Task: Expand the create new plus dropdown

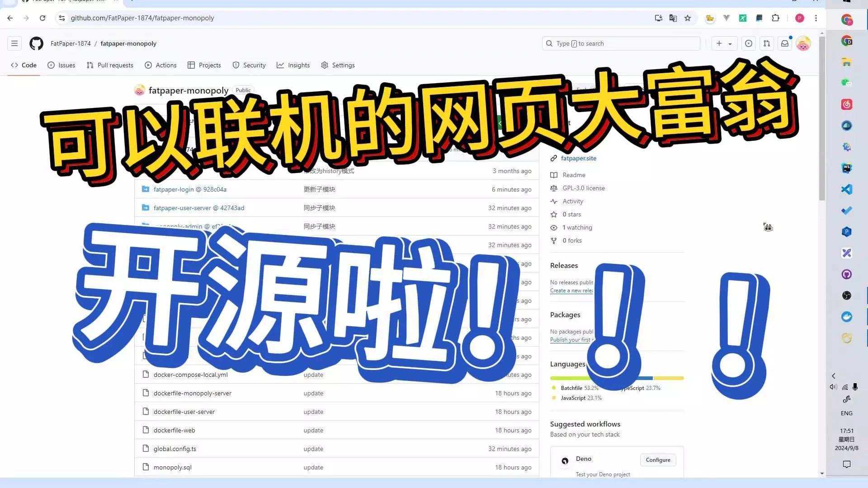Action: coord(724,43)
